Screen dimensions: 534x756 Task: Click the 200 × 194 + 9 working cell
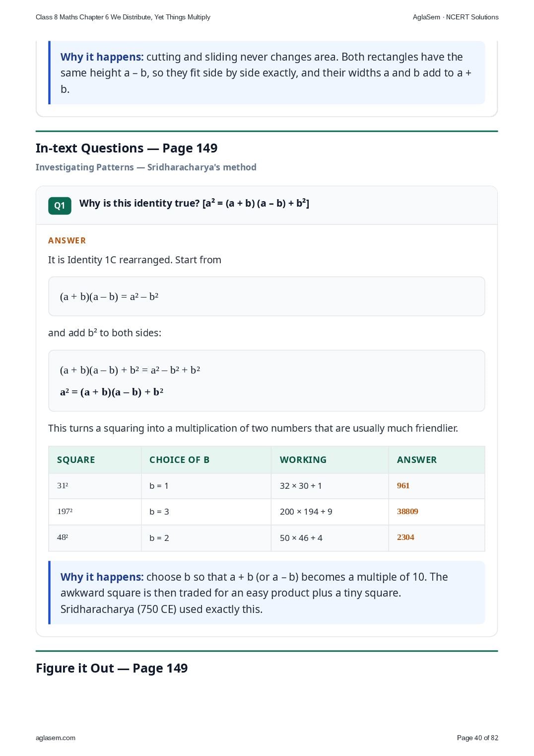click(306, 512)
